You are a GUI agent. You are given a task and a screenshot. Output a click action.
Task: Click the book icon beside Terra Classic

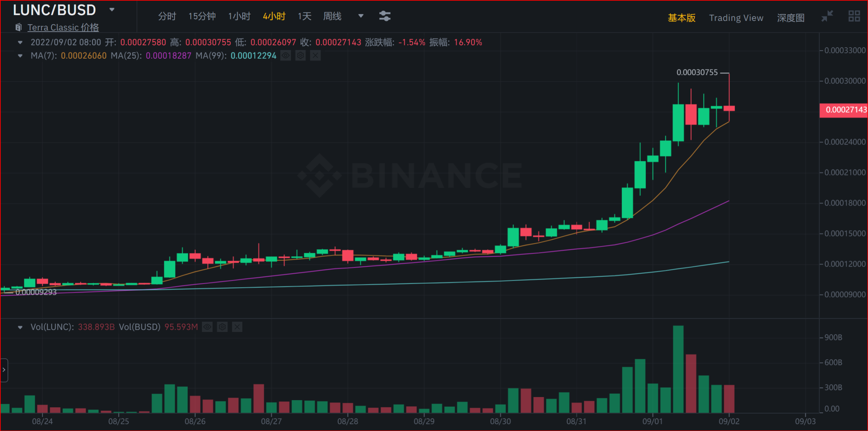click(18, 27)
